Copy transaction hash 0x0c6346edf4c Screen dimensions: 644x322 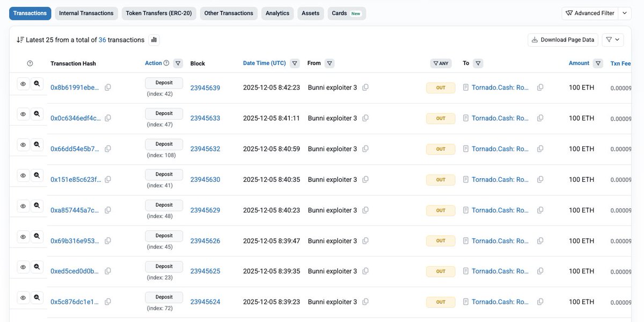click(108, 118)
